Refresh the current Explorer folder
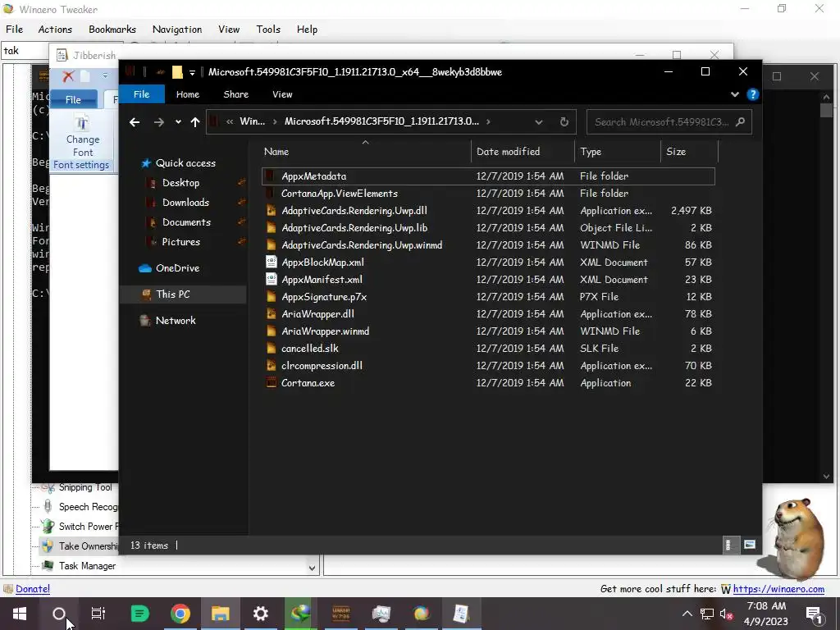The height and width of the screenshot is (630, 840). click(564, 122)
